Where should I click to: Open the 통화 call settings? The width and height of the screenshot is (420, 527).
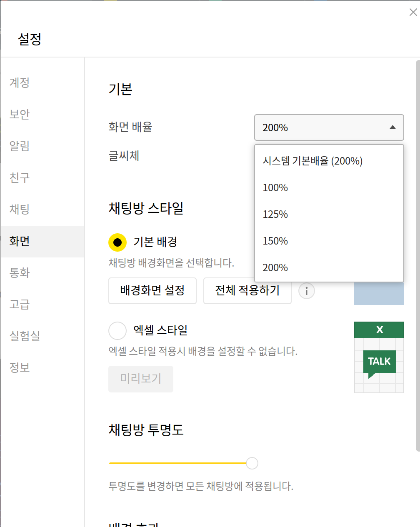point(19,273)
